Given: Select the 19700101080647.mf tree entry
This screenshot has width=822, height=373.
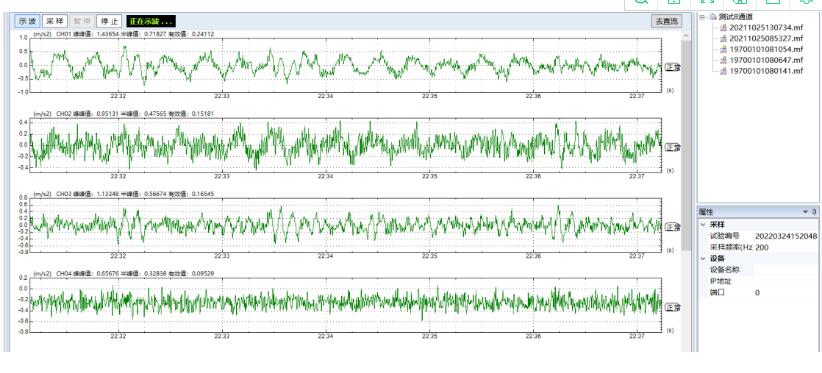Looking at the screenshot, I should pyautogui.click(x=766, y=60).
